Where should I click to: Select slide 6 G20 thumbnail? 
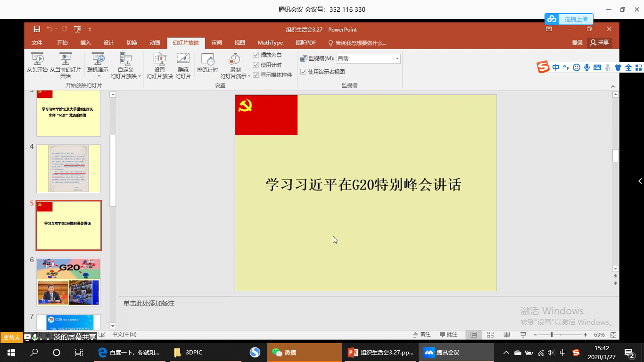68,282
